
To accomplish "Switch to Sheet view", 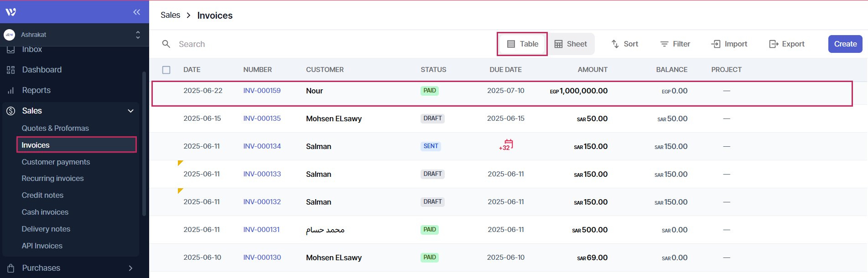I will coord(571,44).
